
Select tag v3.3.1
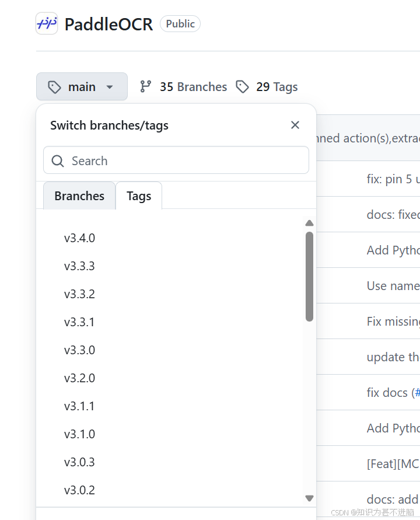pos(79,322)
